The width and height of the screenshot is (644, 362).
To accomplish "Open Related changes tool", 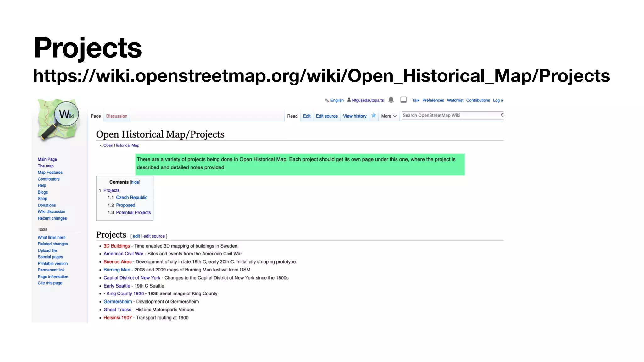I will click(x=53, y=244).
